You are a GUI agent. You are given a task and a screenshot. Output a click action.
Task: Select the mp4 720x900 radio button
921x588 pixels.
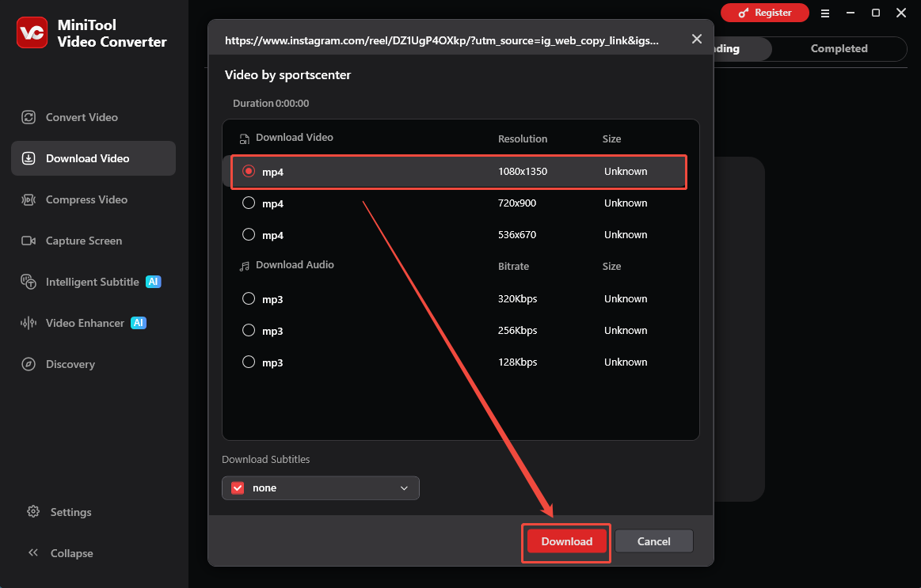pyautogui.click(x=249, y=203)
